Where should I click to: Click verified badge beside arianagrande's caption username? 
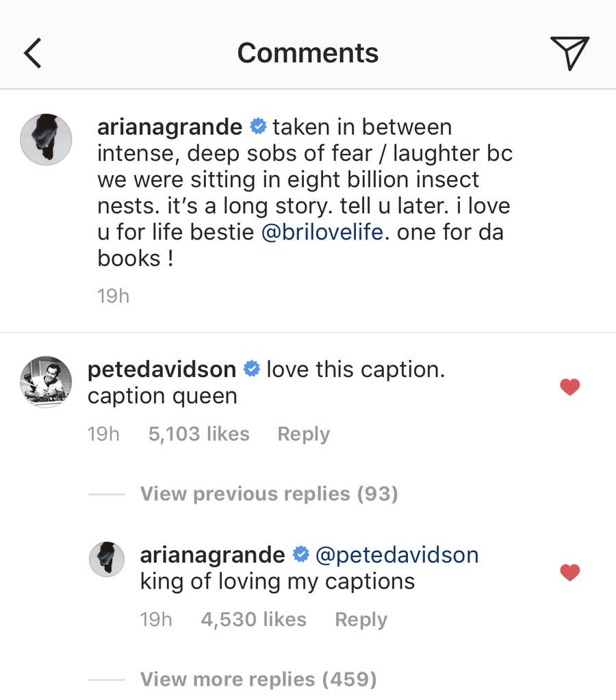(x=257, y=127)
